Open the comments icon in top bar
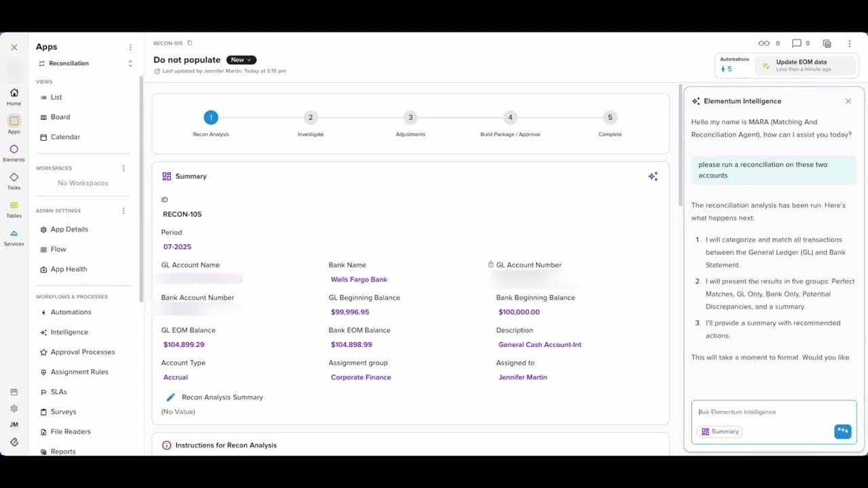 [797, 43]
